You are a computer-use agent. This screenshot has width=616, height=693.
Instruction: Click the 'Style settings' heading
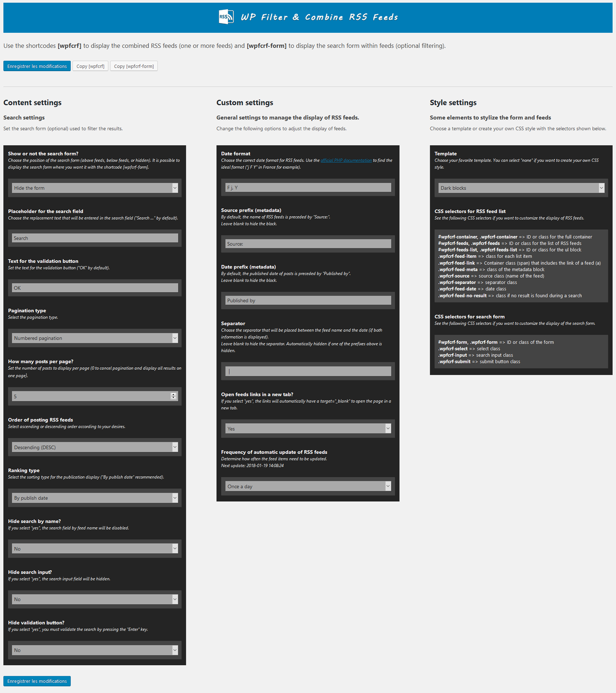(x=453, y=103)
